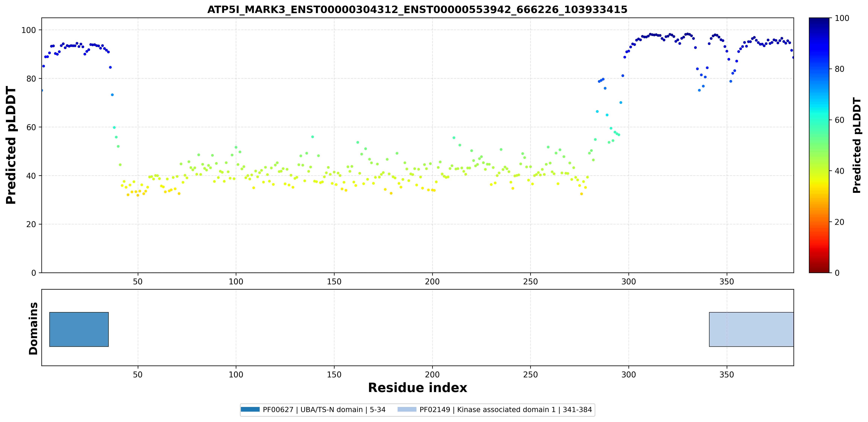The width and height of the screenshot is (868, 422).
Task: Click the 20 tick on the scatter y-axis
Action: [31, 224]
